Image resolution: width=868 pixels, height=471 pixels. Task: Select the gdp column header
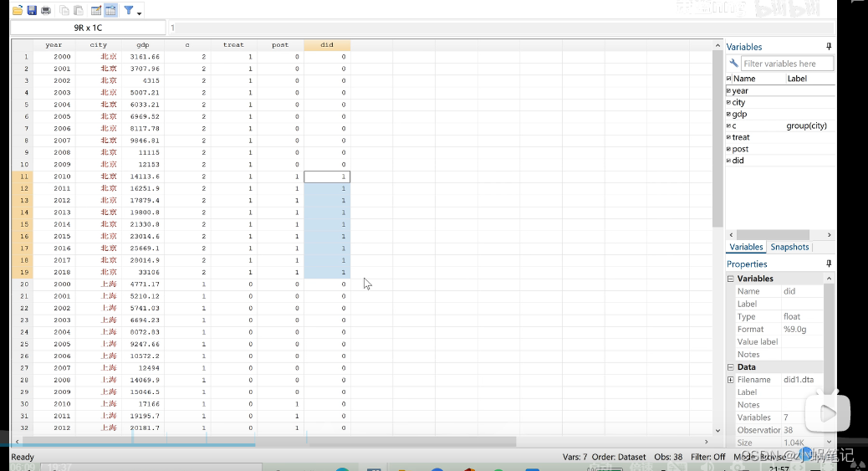point(143,45)
